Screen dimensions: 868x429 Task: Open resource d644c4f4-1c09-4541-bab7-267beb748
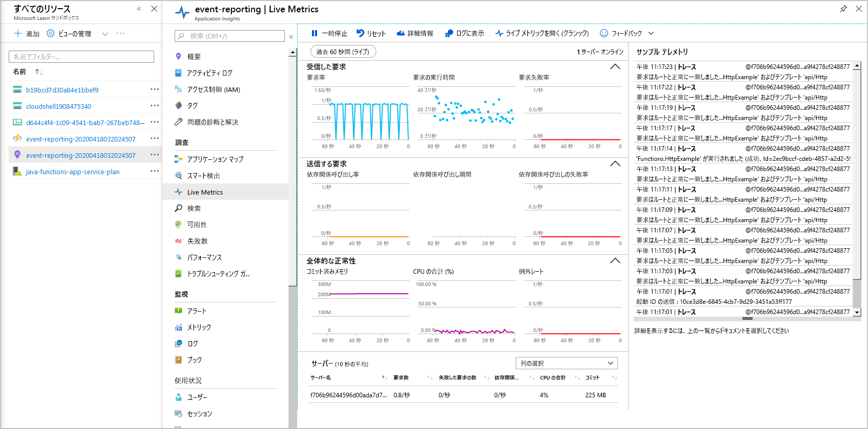click(85, 123)
